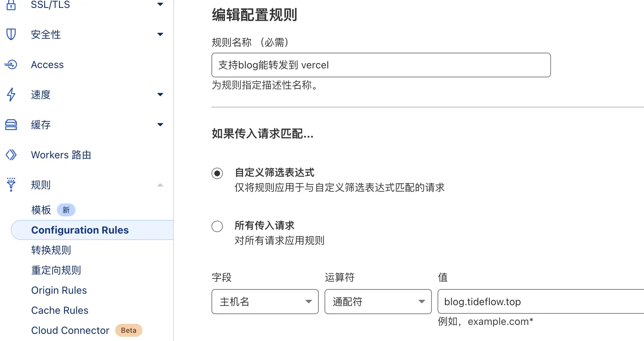
Task: Choose the 所有传入请求 option
Action: (x=217, y=226)
